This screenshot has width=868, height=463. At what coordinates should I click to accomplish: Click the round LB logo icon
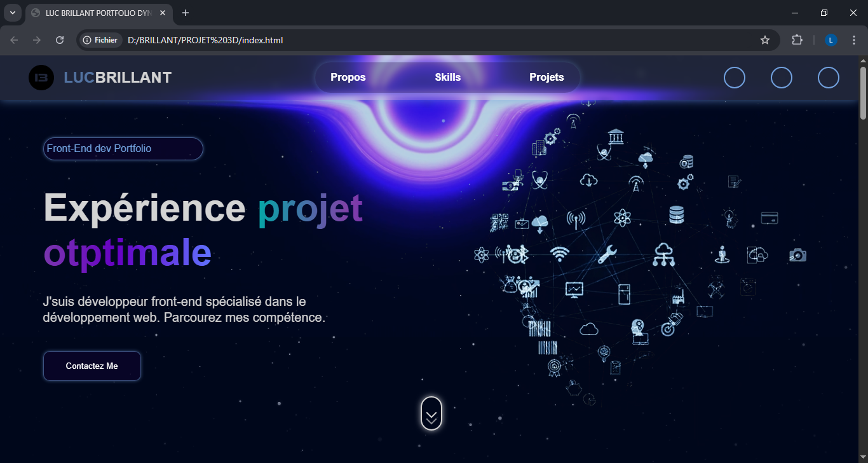click(x=41, y=78)
